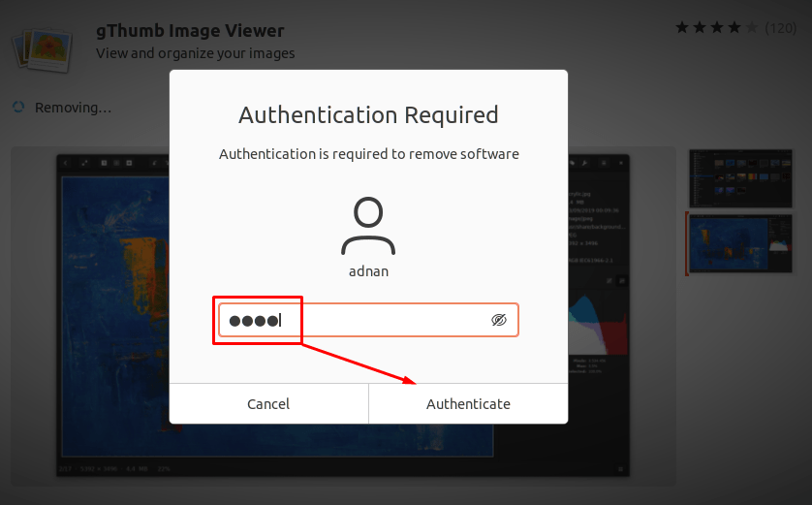The width and height of the screenshot is (812, 505).
Task: Click 'Authentication is required to remove software' message
Action: click(369, 154)
